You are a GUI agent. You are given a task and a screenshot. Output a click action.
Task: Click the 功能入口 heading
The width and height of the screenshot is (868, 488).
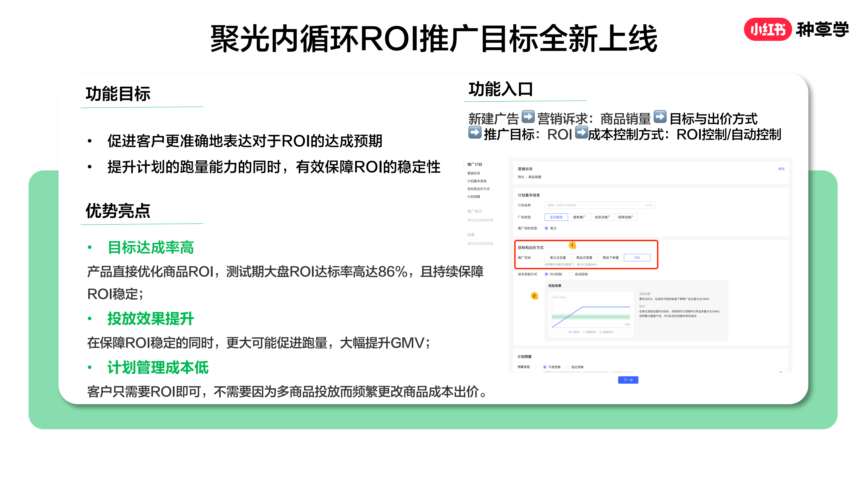coord(501,89)
